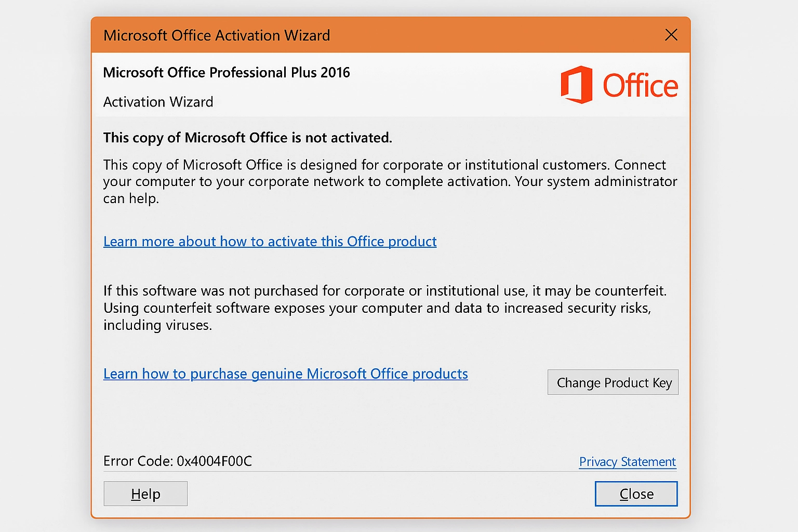Click the Microsoft Office Activation Wizard title text
This screenshot has width=798, height=532.
point(217,35)
